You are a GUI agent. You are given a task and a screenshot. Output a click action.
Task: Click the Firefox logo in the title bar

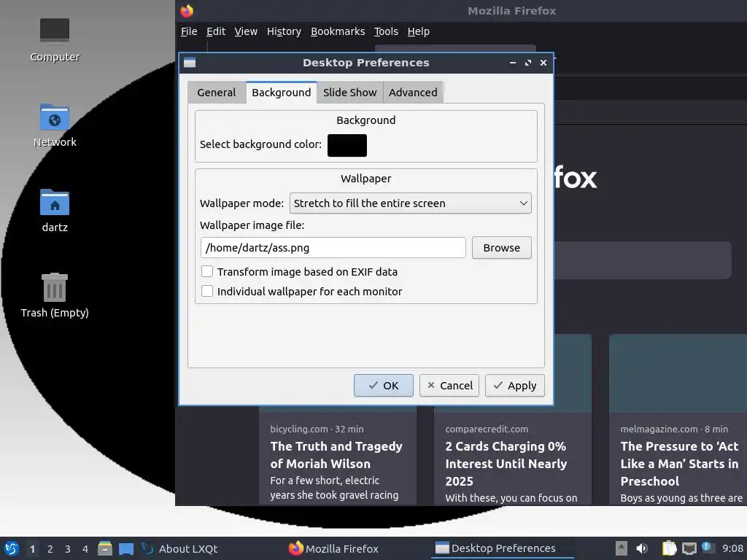coord(187,10)
